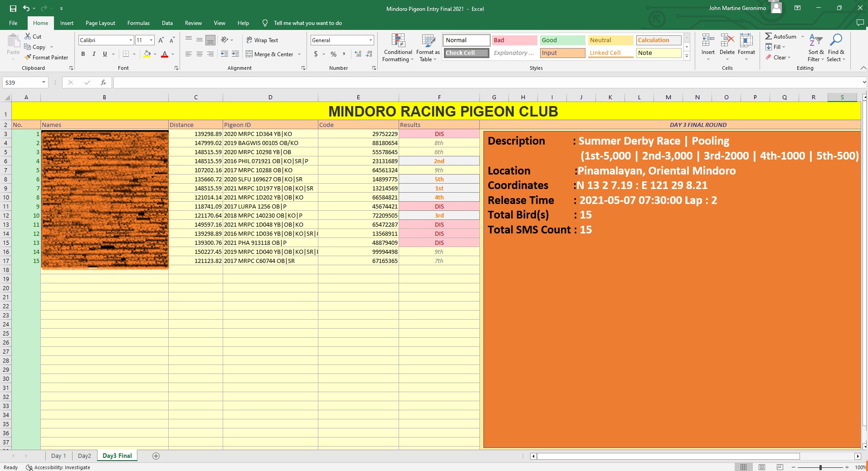Viewport: 868px width, 471px height.
Task: Add a new sheet with plus icon
Action: 156,456
